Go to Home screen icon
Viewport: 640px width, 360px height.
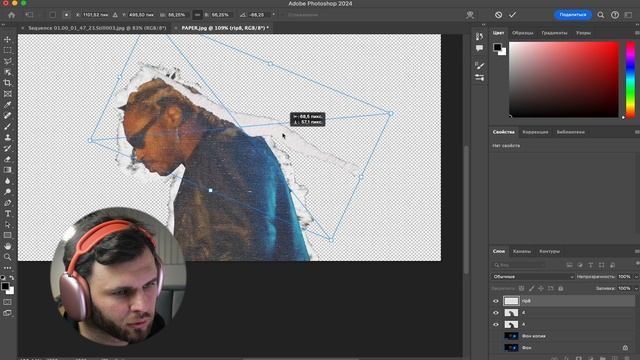(x=11, y=15)
